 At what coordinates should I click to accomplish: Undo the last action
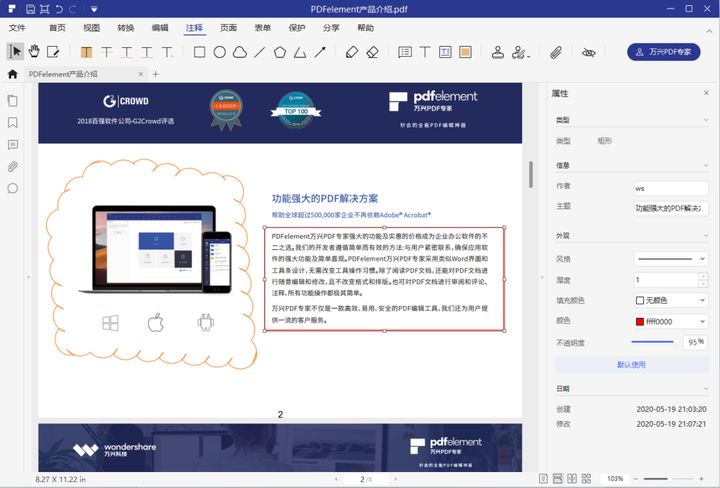59,9
